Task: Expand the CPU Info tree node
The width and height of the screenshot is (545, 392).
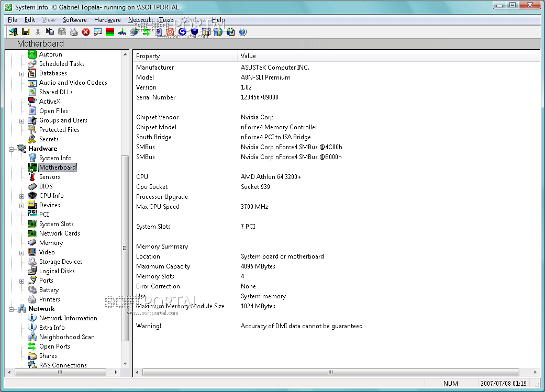Action: 21,196
